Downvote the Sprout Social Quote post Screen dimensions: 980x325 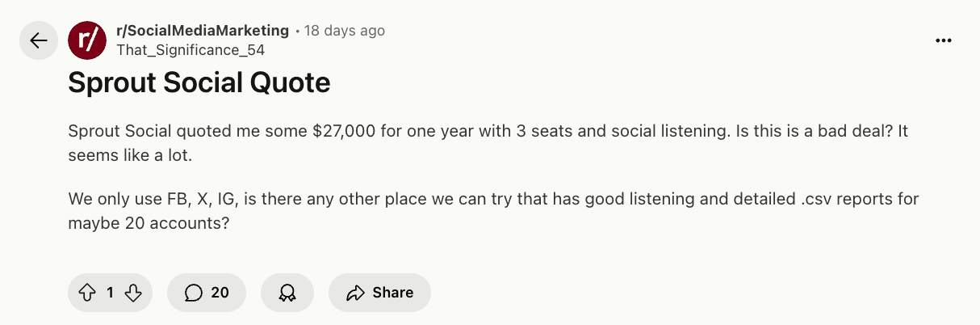click(x=134, y=293)
